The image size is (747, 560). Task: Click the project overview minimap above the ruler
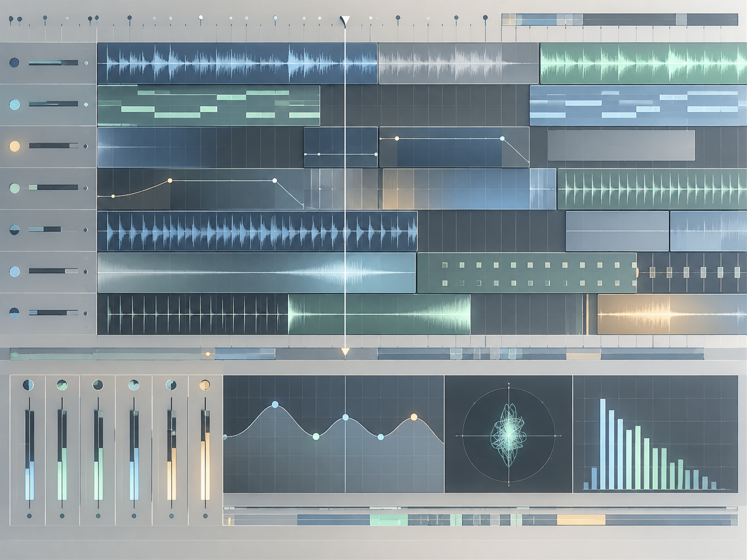pos(620,20)
